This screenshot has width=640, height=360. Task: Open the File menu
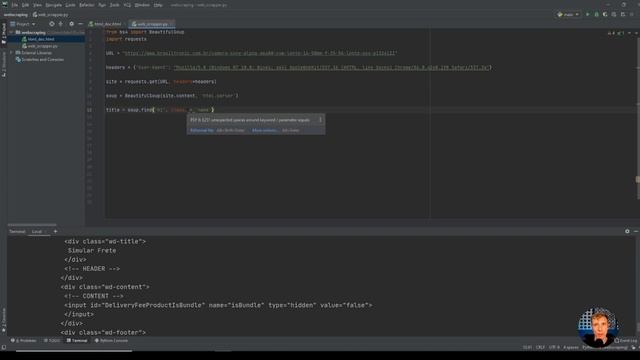click(x=15, y=5)
